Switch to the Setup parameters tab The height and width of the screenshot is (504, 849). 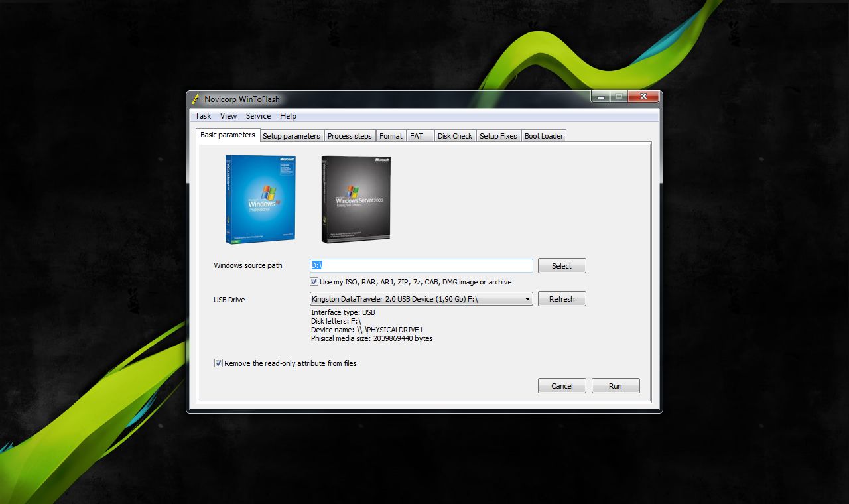pos(291,136)
